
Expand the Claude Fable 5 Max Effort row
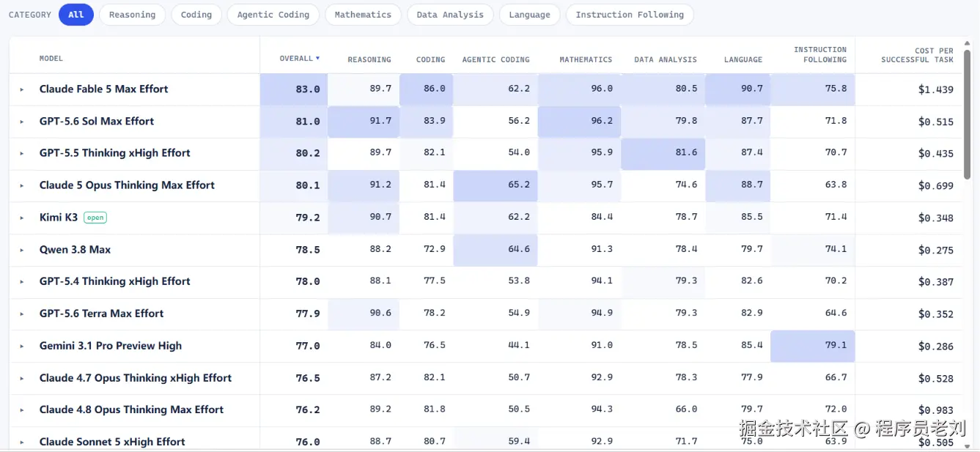point(21,89)
